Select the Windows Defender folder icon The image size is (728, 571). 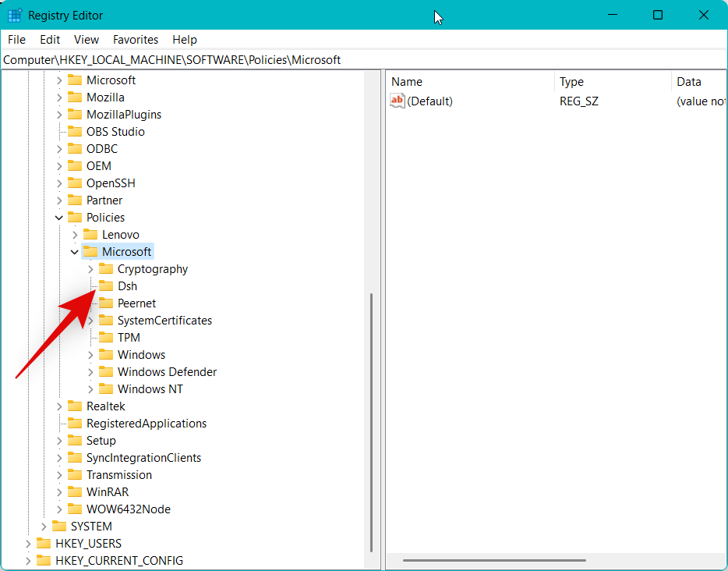coord(106,371)
